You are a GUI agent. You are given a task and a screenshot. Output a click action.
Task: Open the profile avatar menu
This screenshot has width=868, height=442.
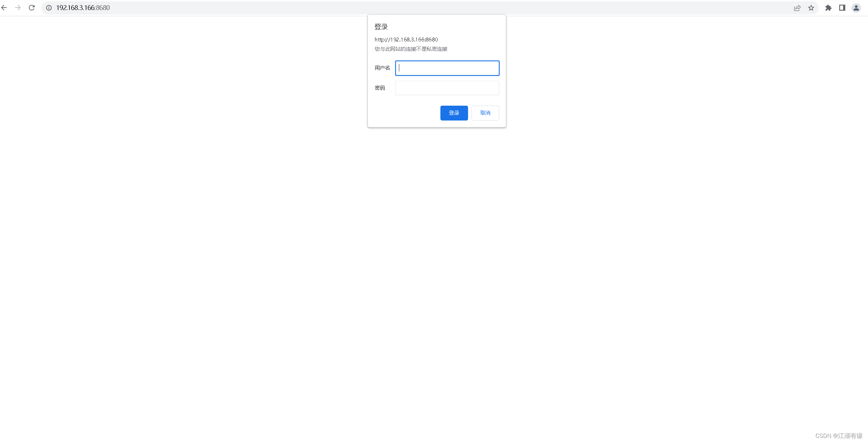tap(856, 8)
